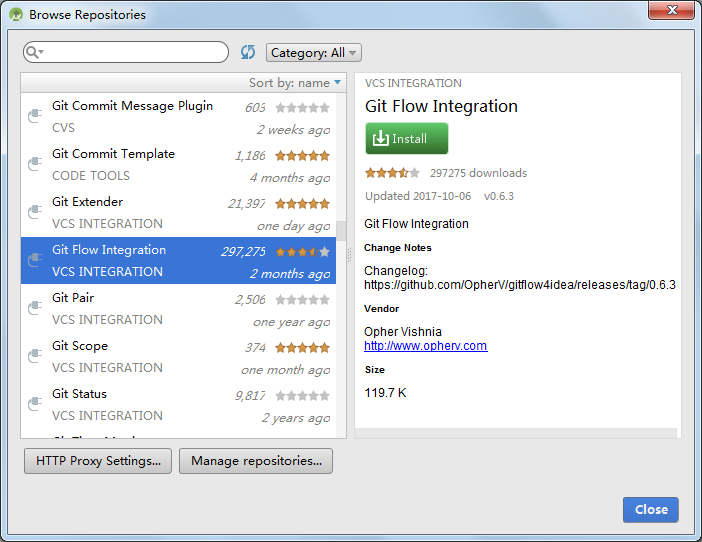Click Manage repositories button

tap(256, 461)
